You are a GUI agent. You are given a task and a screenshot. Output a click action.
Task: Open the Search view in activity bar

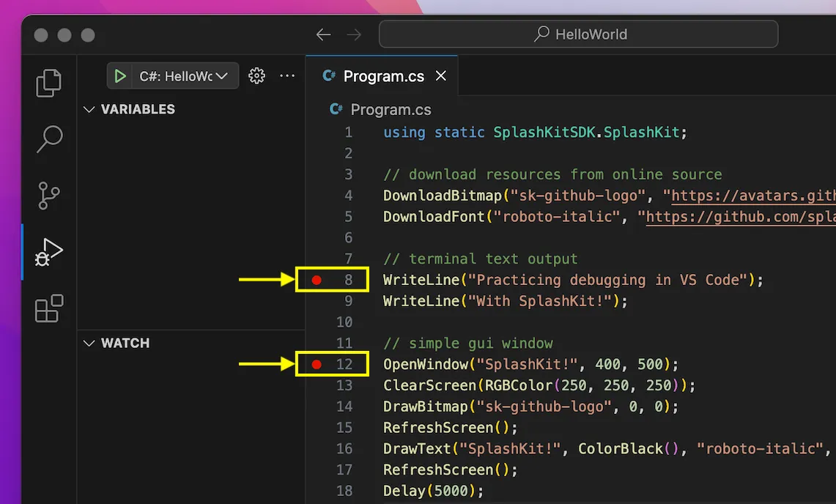tap(50, 139)
